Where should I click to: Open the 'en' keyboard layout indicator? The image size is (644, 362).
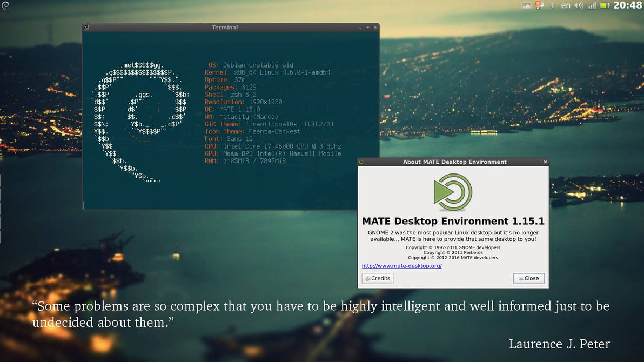pos(566,5)
